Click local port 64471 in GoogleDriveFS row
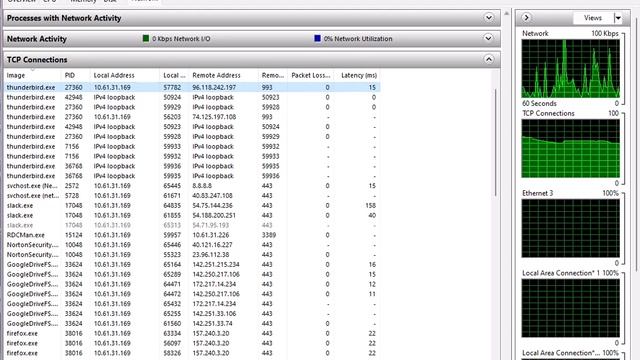640x360 pixels. [x=172, y=284]
